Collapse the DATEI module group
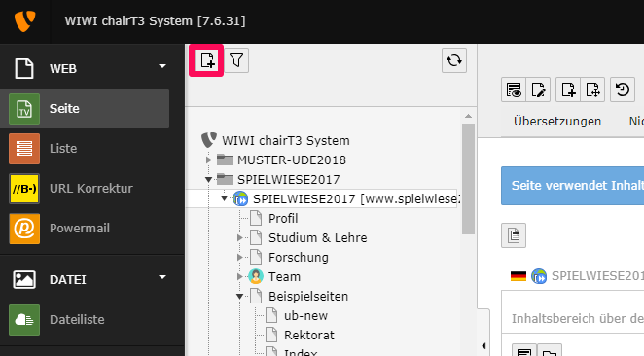 point(162,277)
